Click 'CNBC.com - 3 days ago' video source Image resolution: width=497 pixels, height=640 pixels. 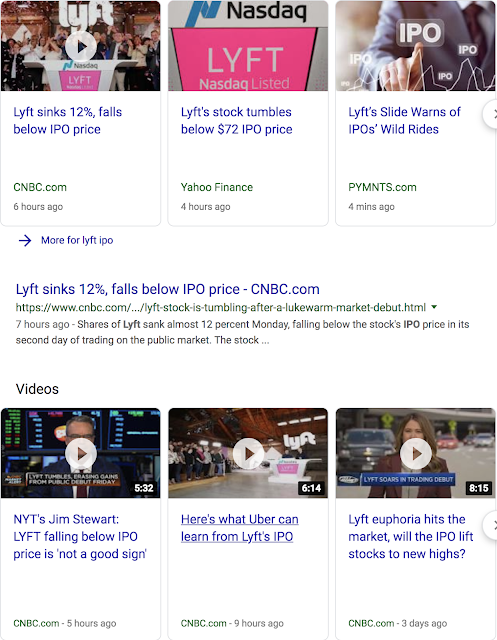point(397,623)
